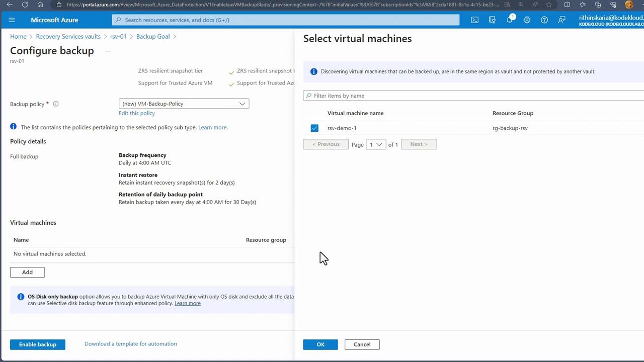
Task: View Azure notifications bell
Action: tap(510, 20)
